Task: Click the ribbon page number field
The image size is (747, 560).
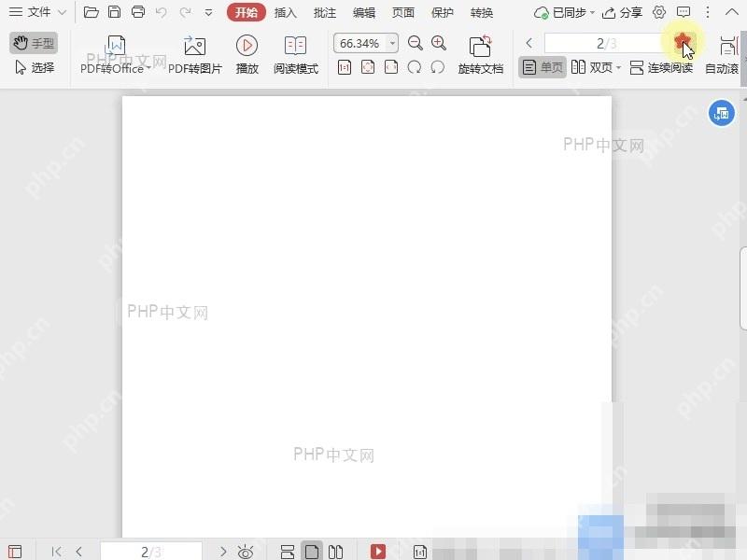Action: click(x=605, y=43)
